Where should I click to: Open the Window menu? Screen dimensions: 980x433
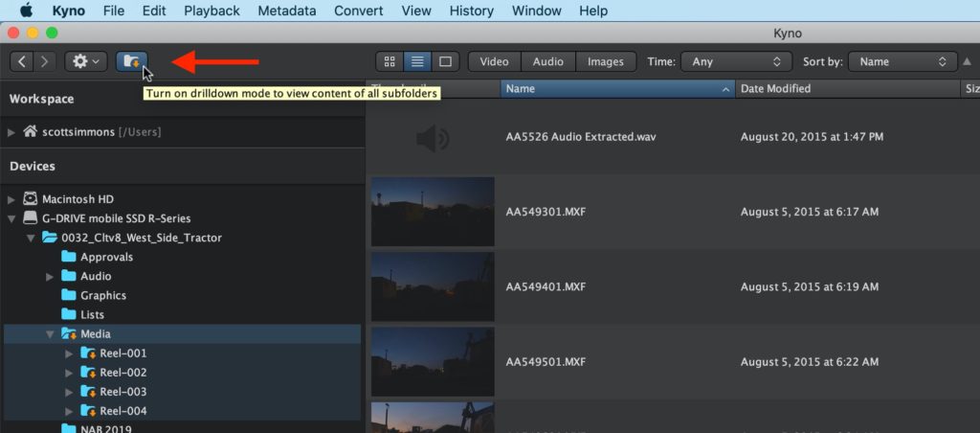pyautogui.click(x=536, y=11)
